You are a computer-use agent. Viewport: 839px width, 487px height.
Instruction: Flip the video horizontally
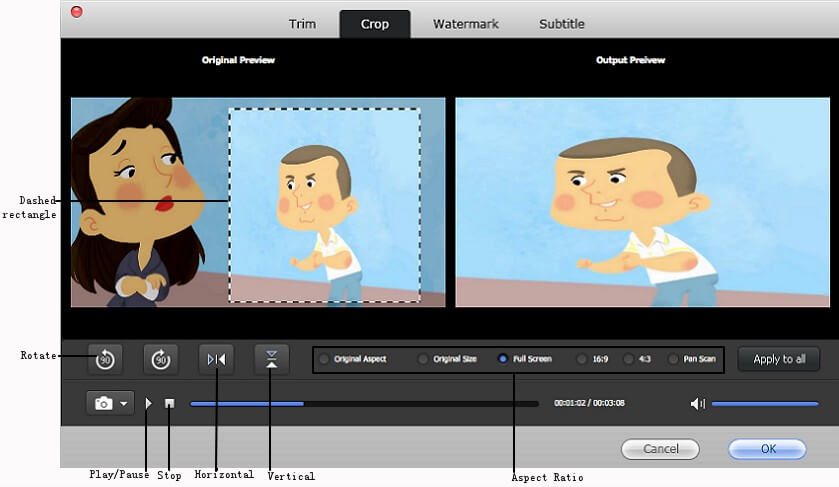216,359
